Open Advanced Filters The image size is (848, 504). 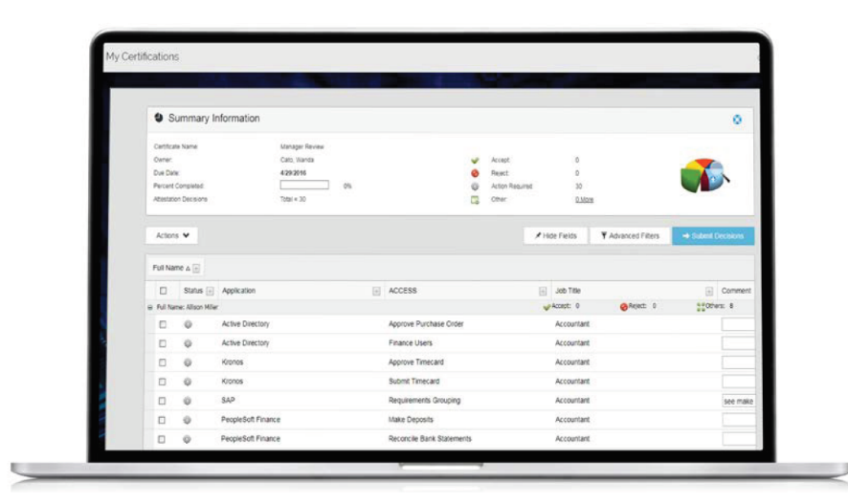630,236
